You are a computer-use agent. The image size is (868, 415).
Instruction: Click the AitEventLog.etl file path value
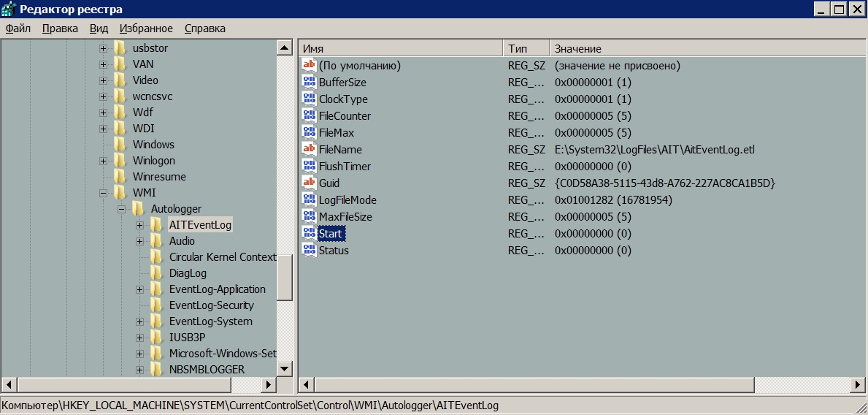[654, 150]
